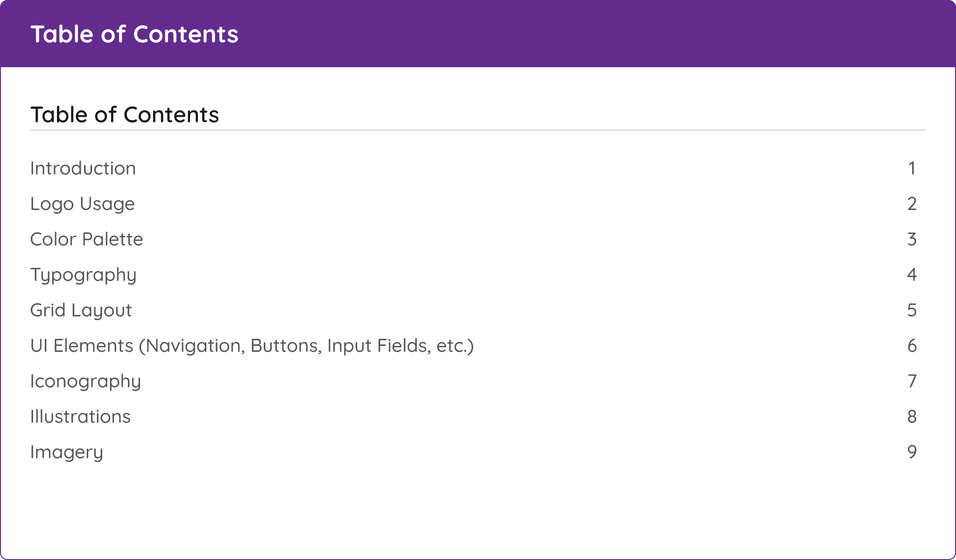This screenshot has width=956, height=560.
Task: Open the UI Elements (Navigation, Buttons) entry
Action: coord(252,346)
